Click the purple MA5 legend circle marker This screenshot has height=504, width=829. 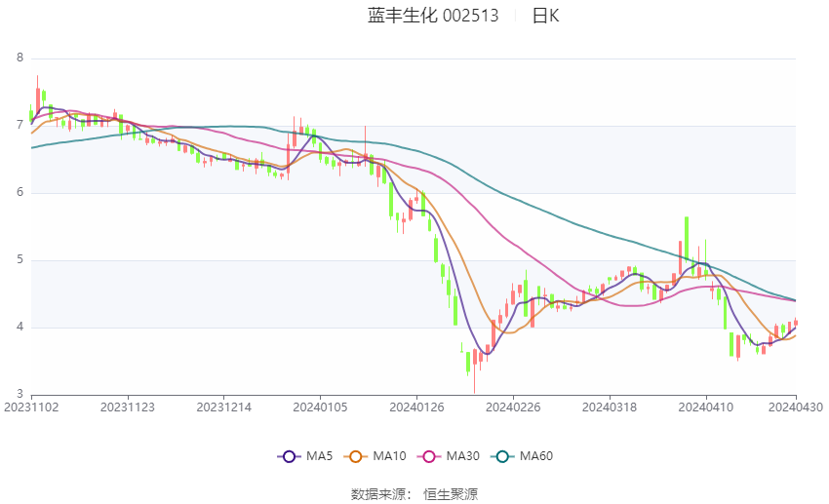[288, 456]
